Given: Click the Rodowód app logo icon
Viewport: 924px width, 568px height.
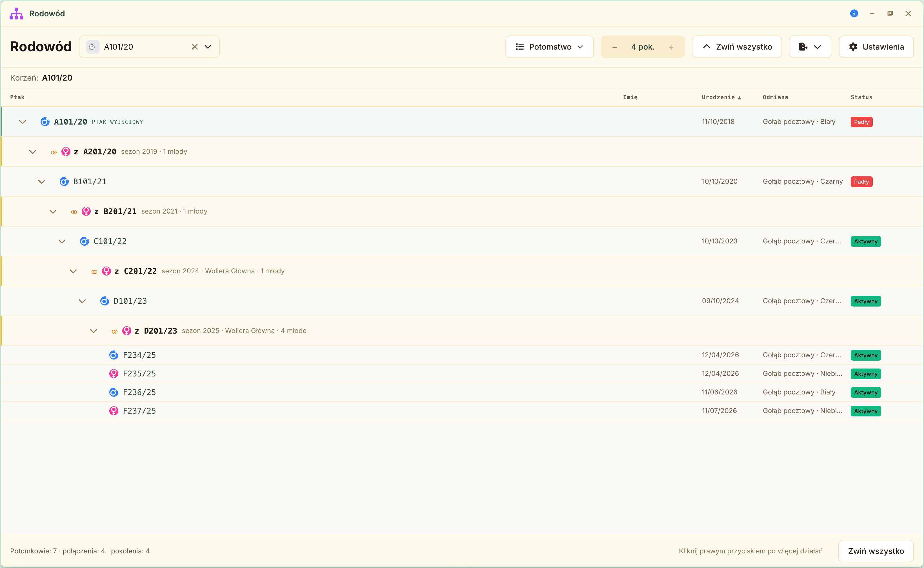Looking at the screenshot, I should click(x=16, y=14).
